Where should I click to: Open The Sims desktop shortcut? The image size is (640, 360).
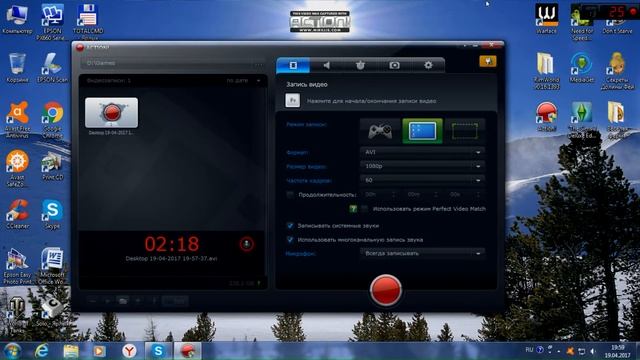click(x=582, y=120)
